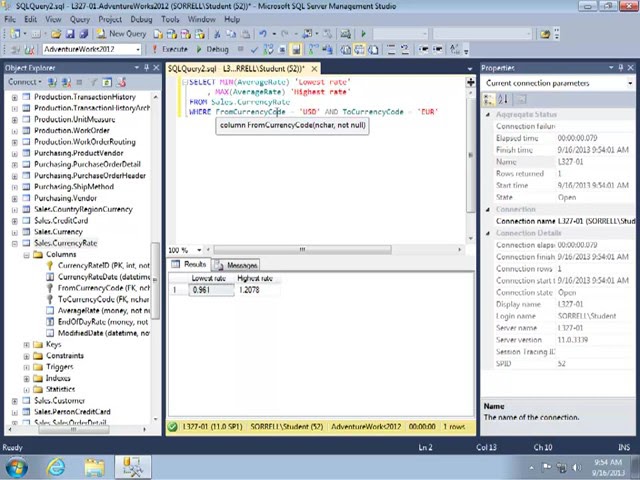Open the Edit menu
This screenshot has height=480, width=640.
coord(30,19)
